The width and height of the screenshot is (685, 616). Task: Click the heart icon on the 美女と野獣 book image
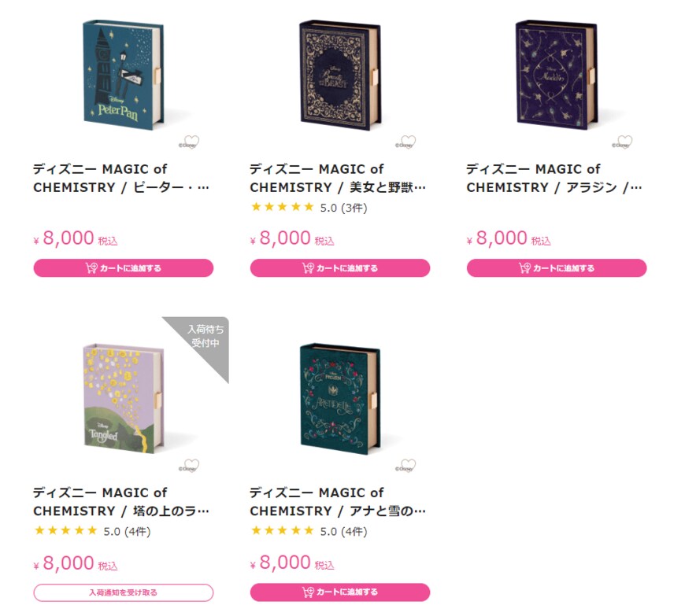pyautogui.click(x=408, y=142)
